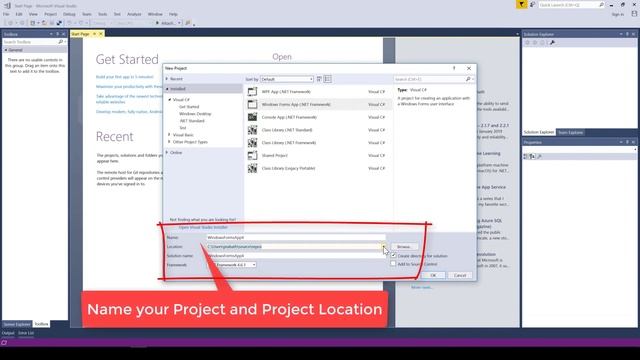Click the Find in Files toolbar icon
This screenshot has height=360, width=640.
coord(188,23)
